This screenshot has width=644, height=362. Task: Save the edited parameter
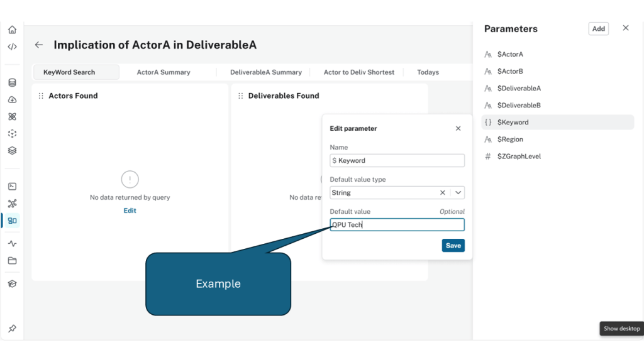(453, 246)
